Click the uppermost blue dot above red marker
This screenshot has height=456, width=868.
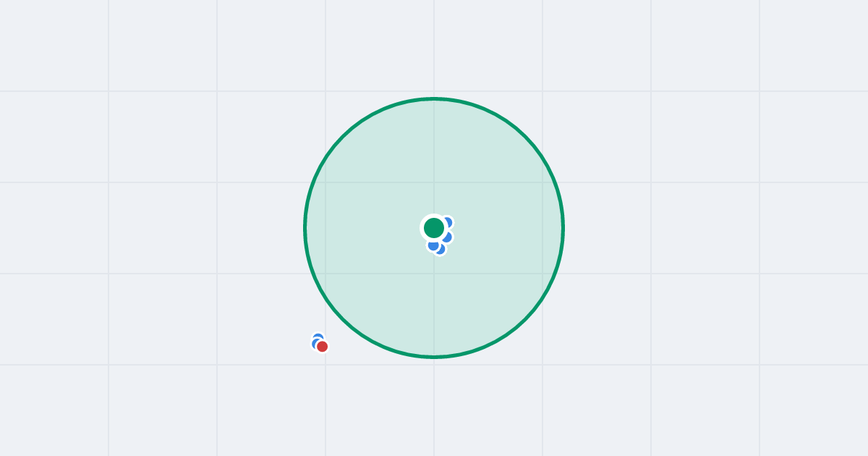coord(318,337)
